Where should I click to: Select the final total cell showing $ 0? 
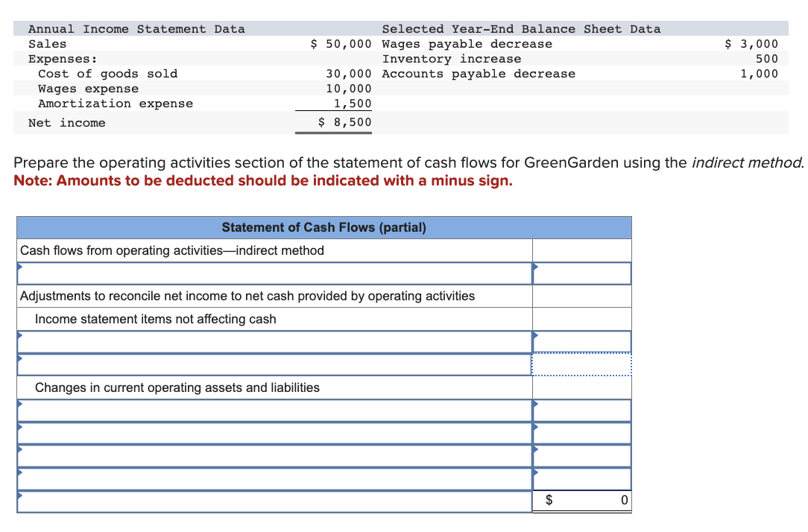[581, 501]
